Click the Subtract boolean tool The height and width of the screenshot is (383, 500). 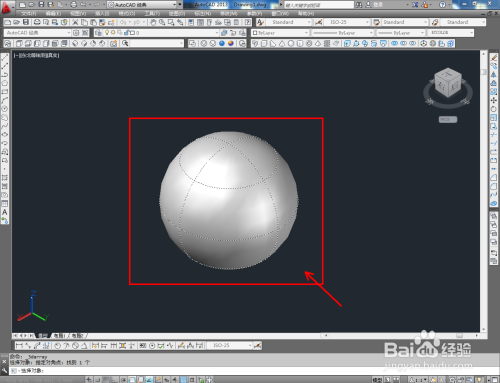[404, 44]
